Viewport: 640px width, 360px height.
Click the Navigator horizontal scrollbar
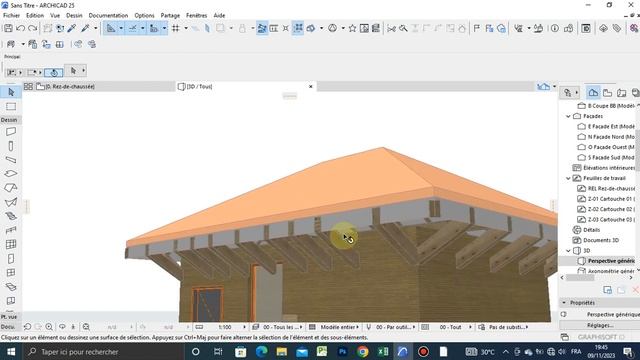[580, 278]
